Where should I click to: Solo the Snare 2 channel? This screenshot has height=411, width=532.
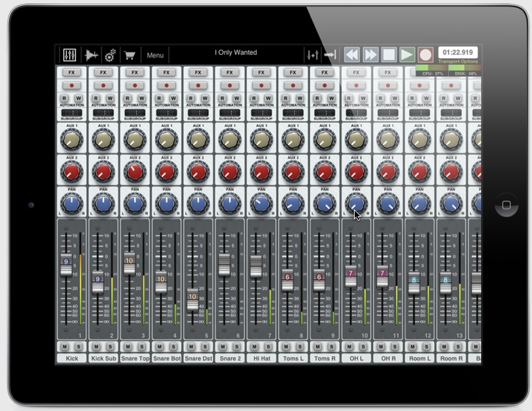pos(237,346)
